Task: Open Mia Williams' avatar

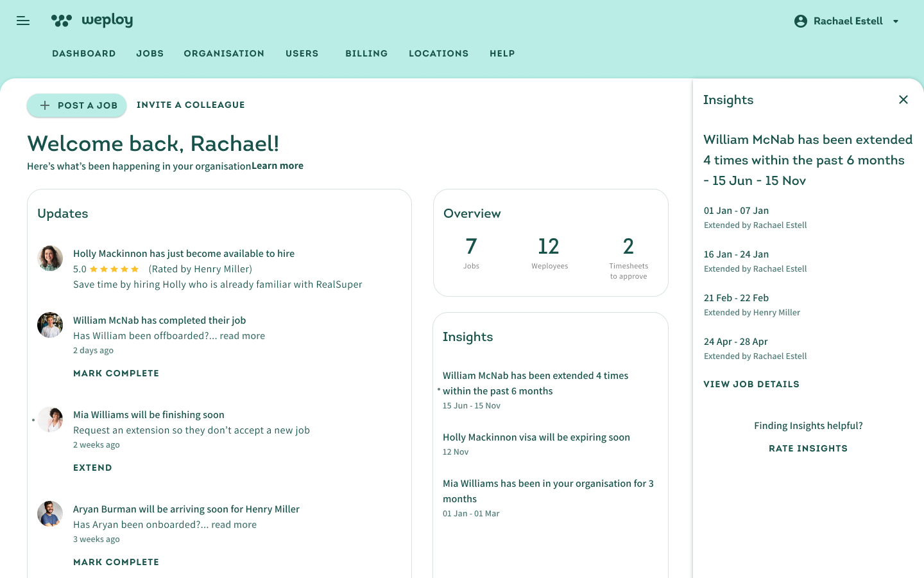Action: point(50,419)
